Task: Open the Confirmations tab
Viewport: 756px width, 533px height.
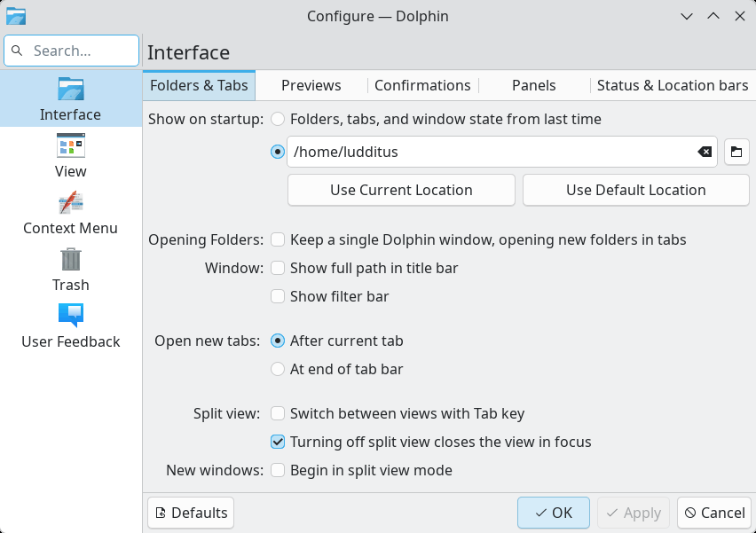Action: coord(422,85)
